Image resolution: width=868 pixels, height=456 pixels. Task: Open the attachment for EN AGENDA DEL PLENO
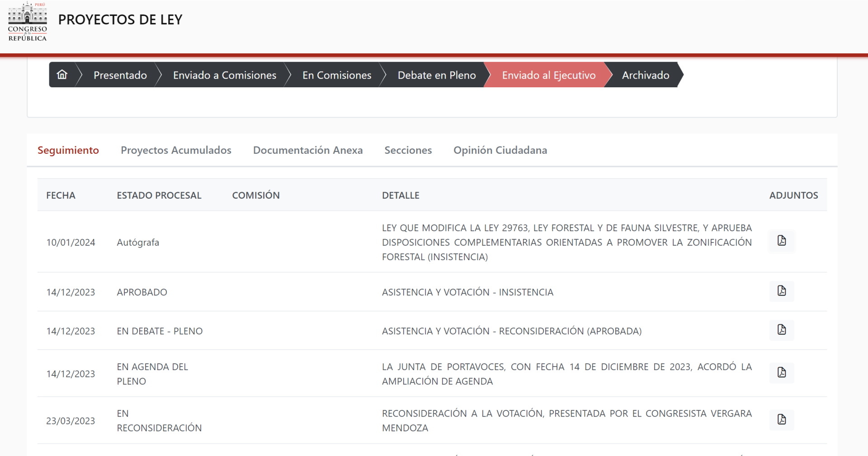pyautogui.click(x=782, y=373)
